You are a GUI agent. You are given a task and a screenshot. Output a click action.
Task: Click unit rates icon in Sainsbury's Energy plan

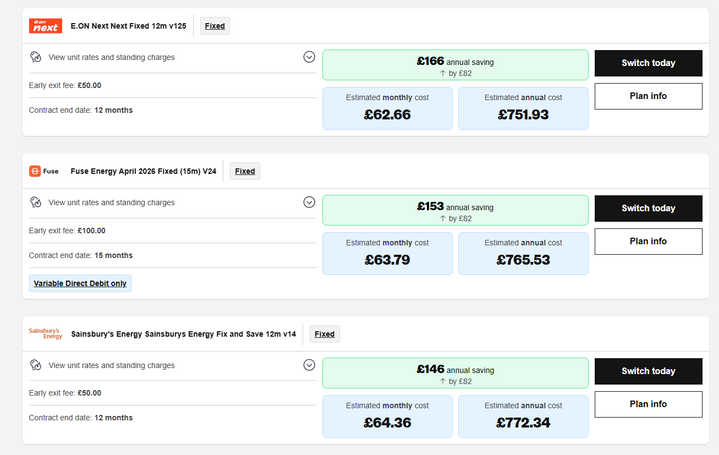click(35, 365)
